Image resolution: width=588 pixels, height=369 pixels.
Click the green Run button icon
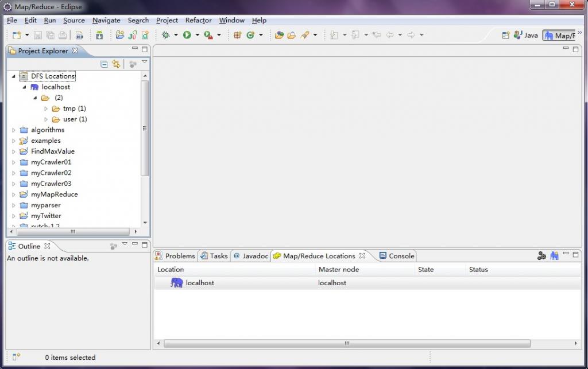click(x=187, y=35)
